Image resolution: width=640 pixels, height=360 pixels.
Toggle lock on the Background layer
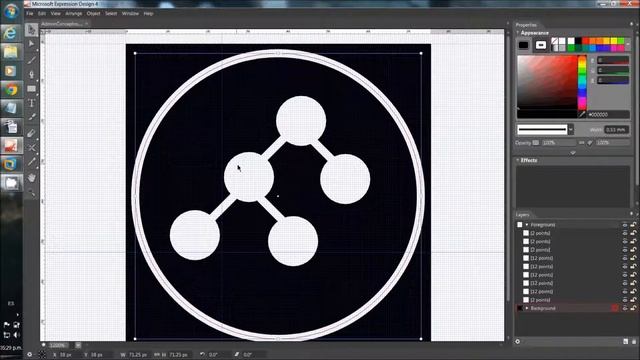pos(633,308)
